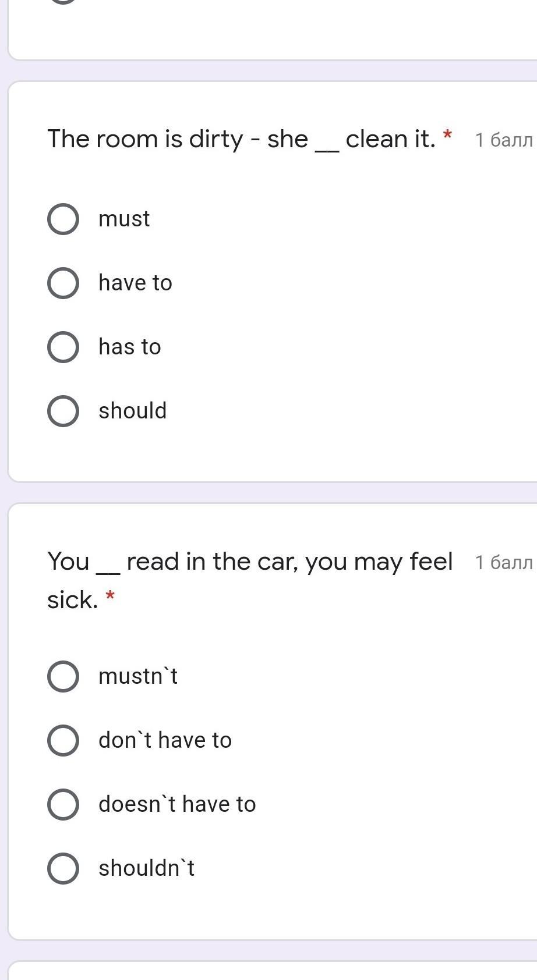Choose the "has to" radio circle
Screen dimensions: 537x980
[x=63, y=347]
